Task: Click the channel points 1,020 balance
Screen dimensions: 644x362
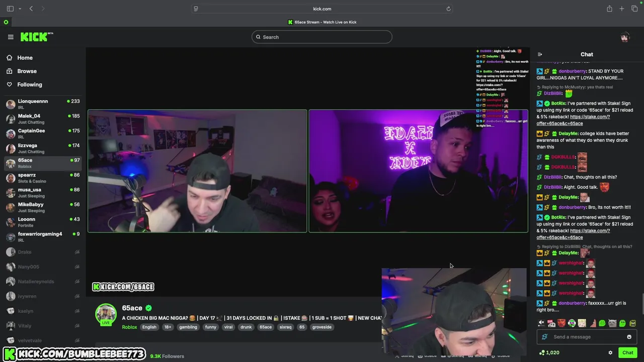Action: coord(549,352)
